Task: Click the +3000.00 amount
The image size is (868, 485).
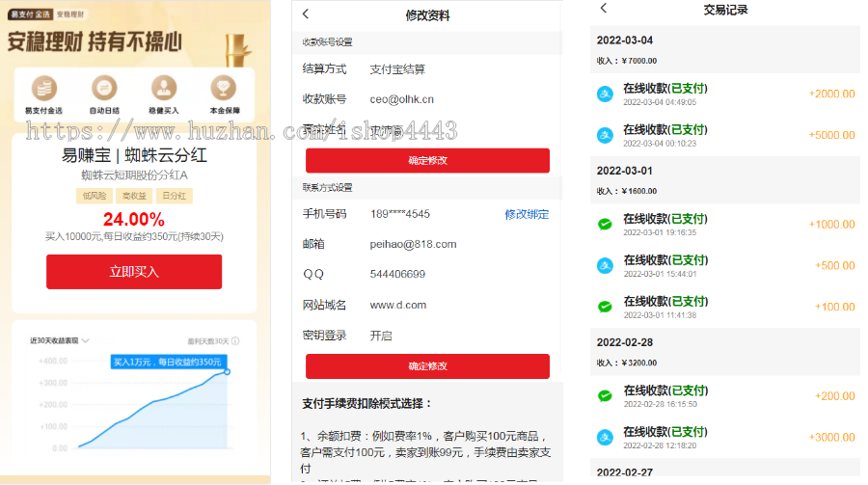Action: pos(832,438)
